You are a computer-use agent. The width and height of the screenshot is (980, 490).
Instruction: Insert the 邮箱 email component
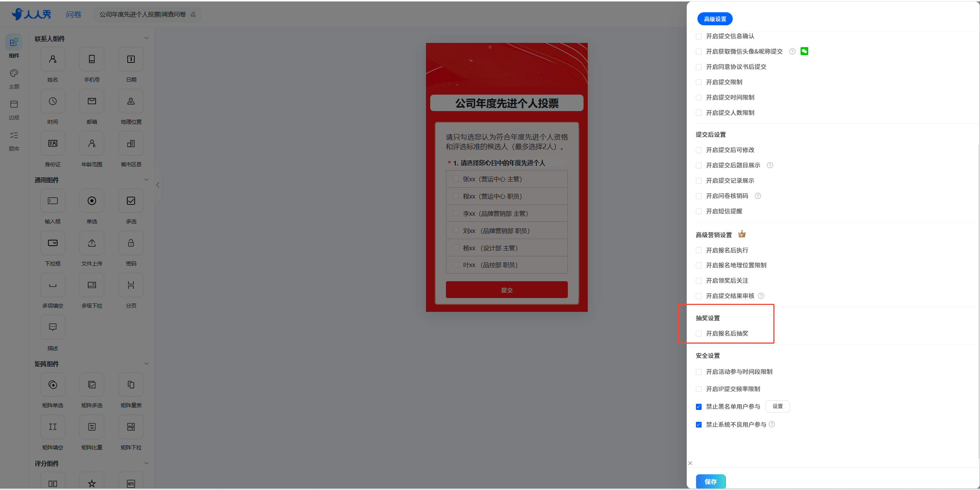coord(92,102)
